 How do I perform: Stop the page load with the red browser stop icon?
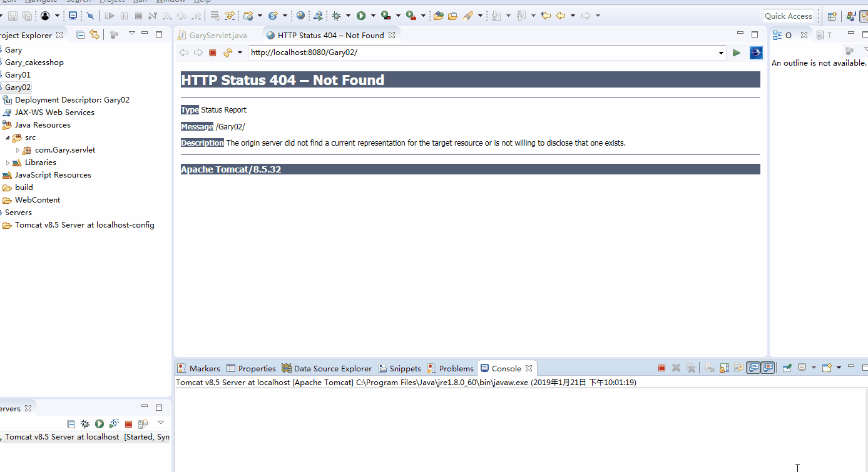(x=213, y=53)
